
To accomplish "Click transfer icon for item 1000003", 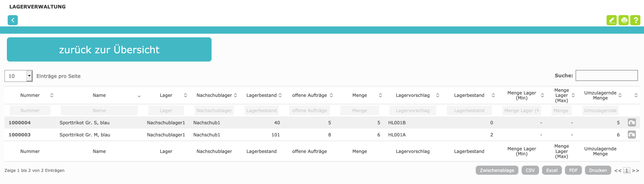I will [x=631, y=135].
